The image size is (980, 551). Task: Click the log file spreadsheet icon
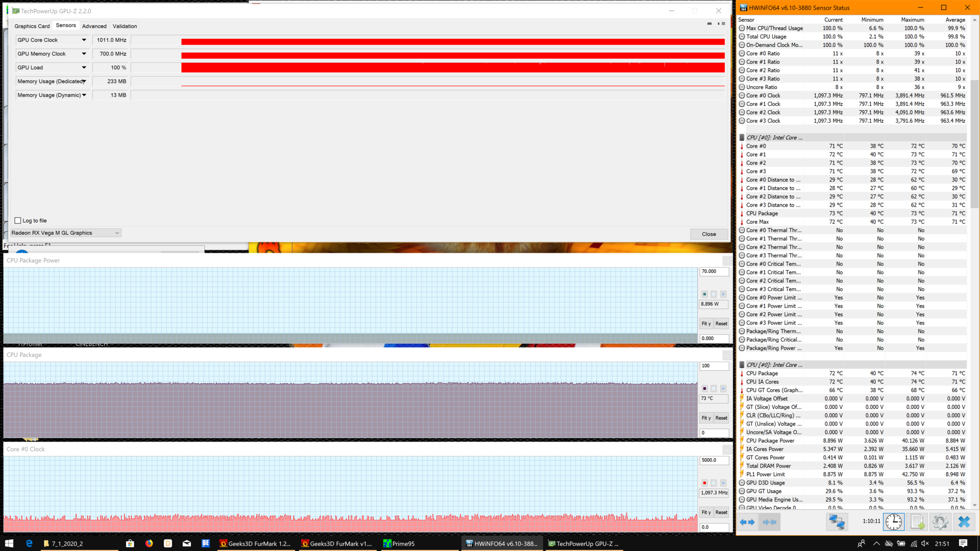[x=917, y=522]
